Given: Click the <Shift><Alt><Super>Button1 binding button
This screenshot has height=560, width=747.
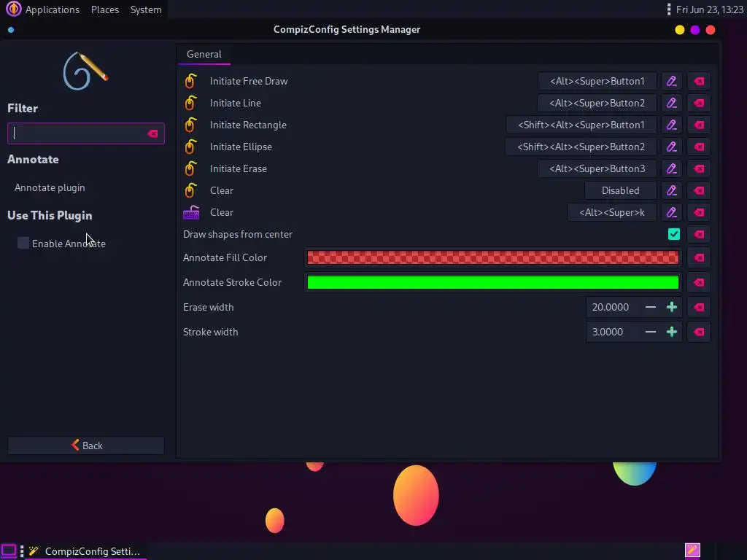Looking at the screenshot, I should [x=581, y=125].
